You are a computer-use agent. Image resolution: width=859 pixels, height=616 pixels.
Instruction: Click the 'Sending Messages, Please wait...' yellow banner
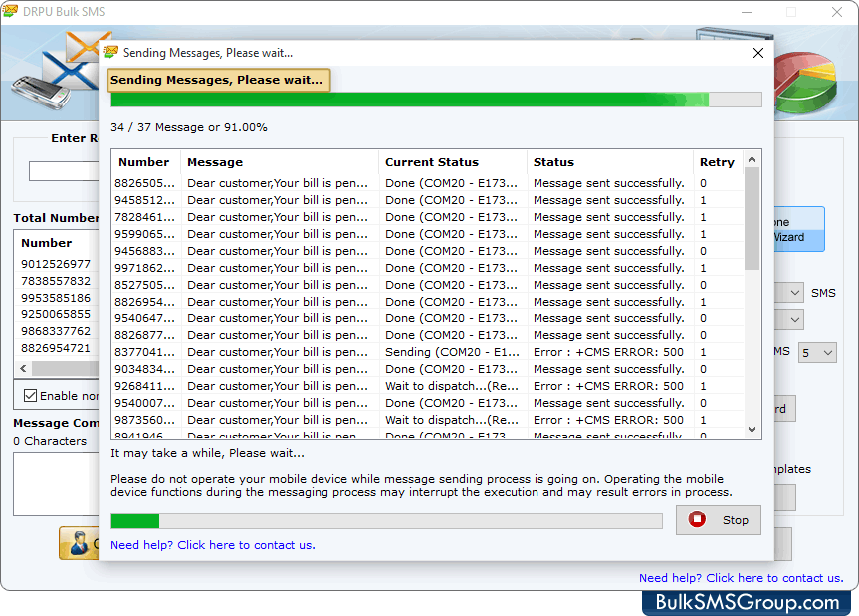click(x=219, y=80)
